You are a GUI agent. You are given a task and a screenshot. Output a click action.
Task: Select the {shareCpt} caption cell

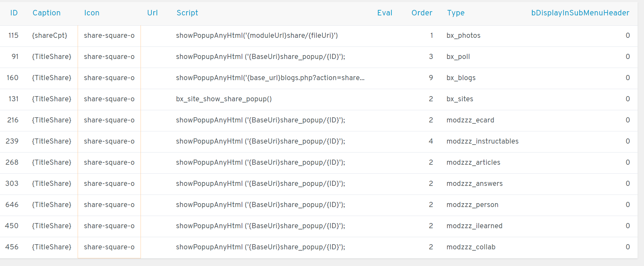[x=50, y=36]
